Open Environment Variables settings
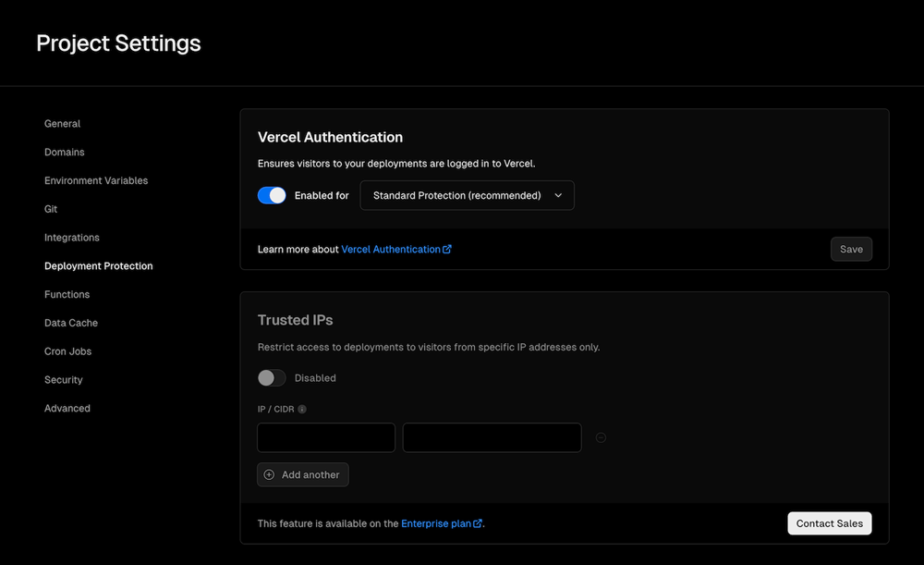The height and width of the screenshot is (565, 924). [x=96, y=180]
